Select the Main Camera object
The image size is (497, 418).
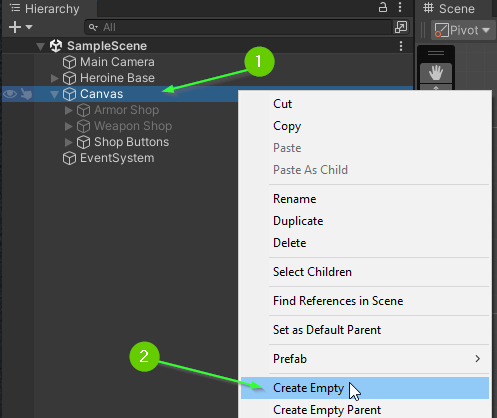(117, 62)
